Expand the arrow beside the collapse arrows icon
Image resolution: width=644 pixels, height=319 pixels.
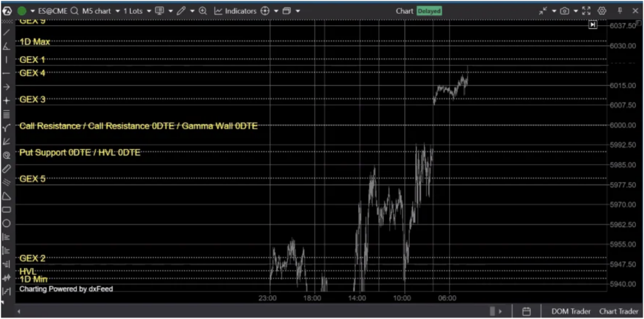tap(553, 11)
